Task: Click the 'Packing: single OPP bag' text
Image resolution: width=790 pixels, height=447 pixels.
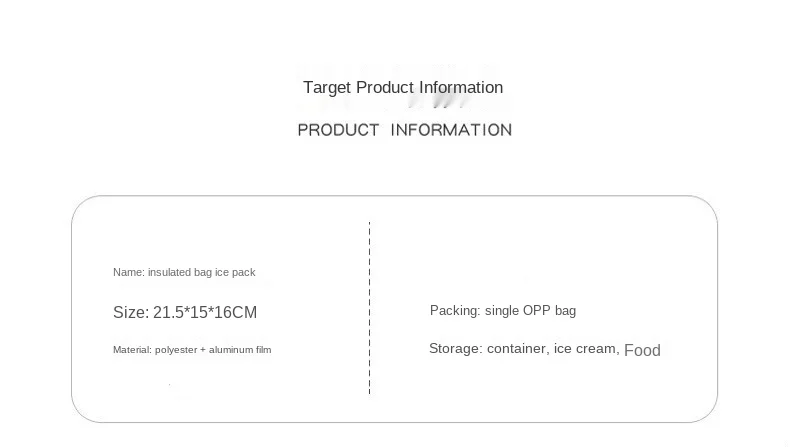Action: (503, 310)
